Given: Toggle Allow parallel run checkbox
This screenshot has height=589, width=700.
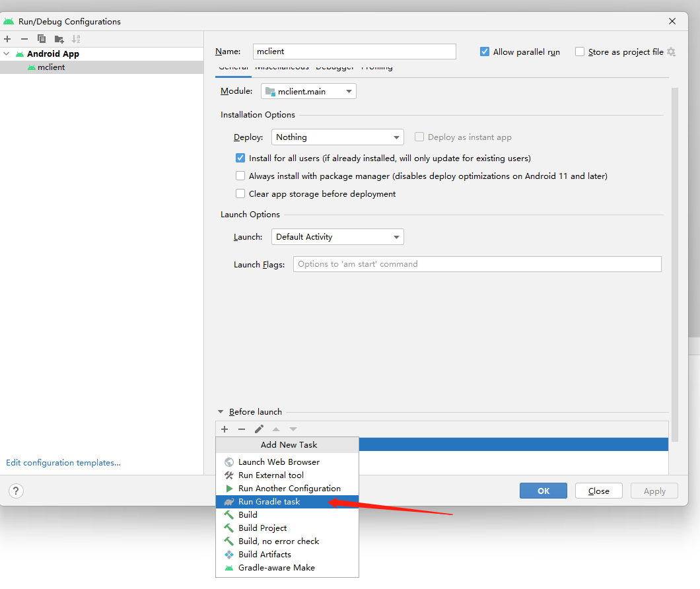Looking at the screenshot, I should click(484, 52).
